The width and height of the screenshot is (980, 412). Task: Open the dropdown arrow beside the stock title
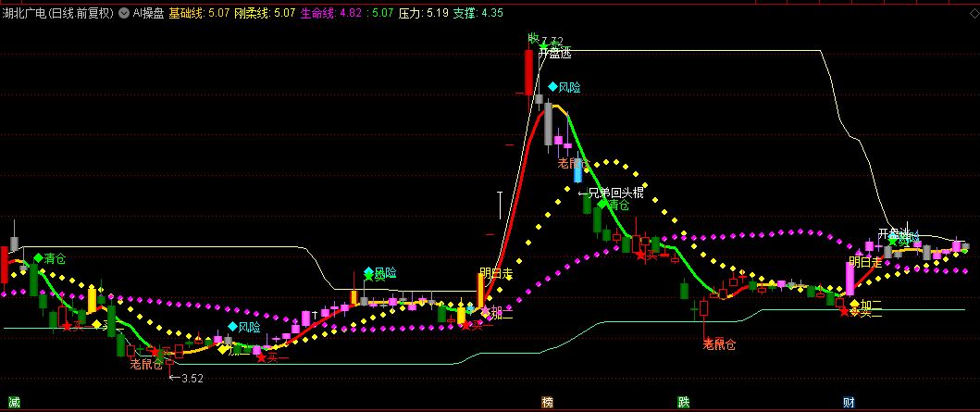(123, 13)
